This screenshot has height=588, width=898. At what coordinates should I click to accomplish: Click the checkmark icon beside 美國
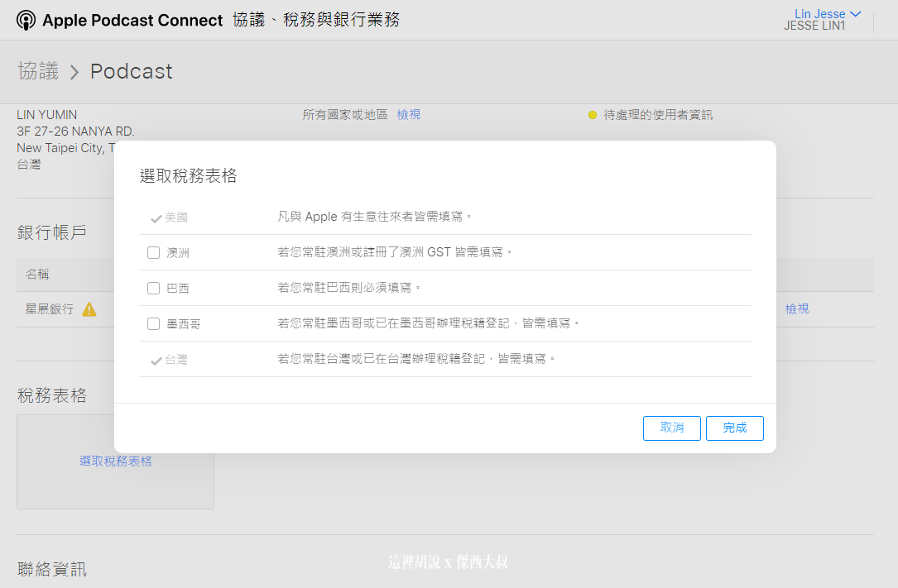(156, 218)
